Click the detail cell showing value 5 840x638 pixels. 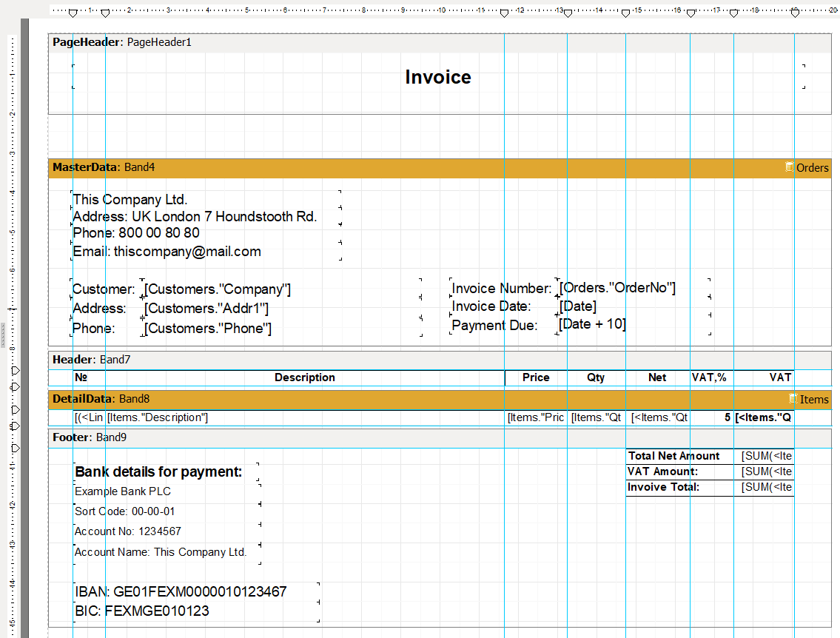click(712, 418)
